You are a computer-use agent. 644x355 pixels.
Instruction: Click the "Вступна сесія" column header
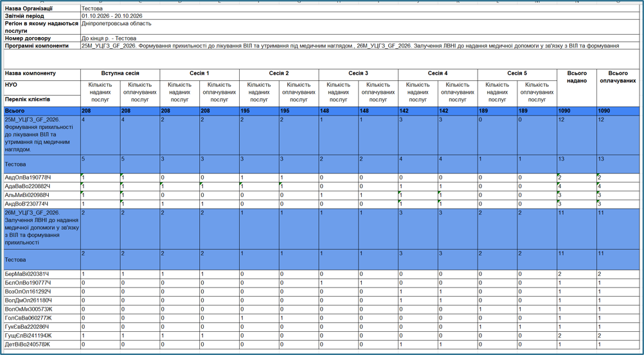120,74
